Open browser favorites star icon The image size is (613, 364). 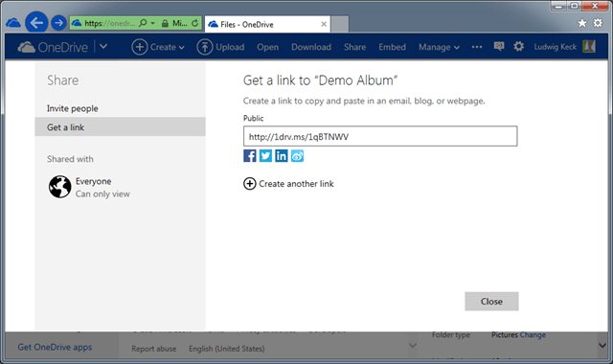[581, 23]
